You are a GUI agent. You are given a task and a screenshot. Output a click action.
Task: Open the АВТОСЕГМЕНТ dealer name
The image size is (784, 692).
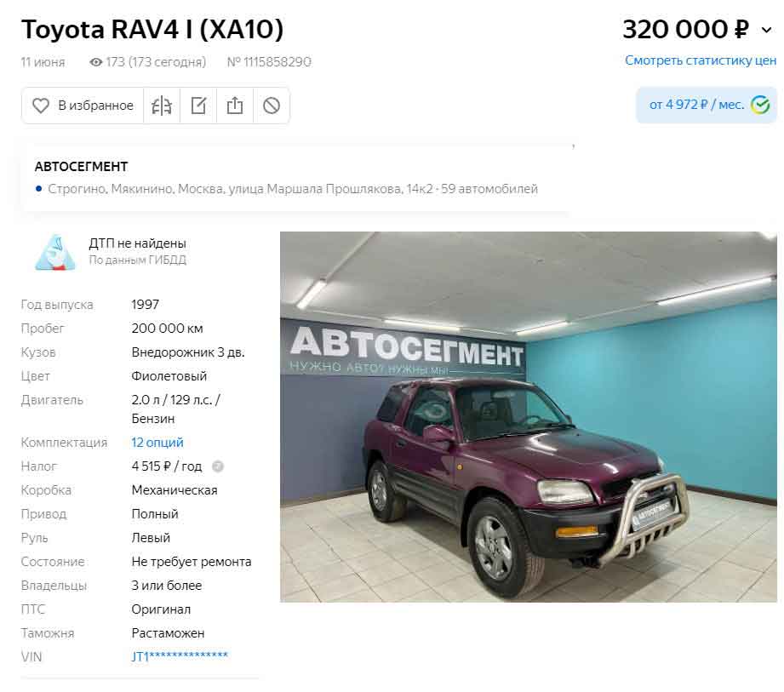pos(81,167)
